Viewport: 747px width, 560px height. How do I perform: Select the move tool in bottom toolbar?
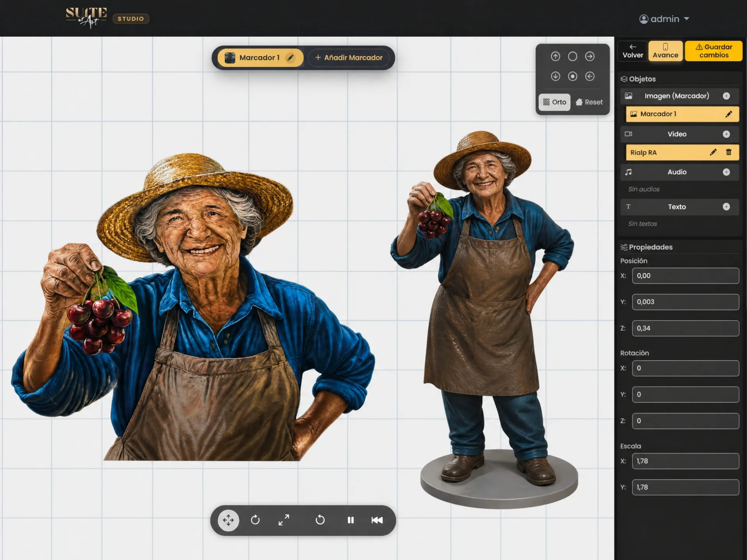point(228,520)
